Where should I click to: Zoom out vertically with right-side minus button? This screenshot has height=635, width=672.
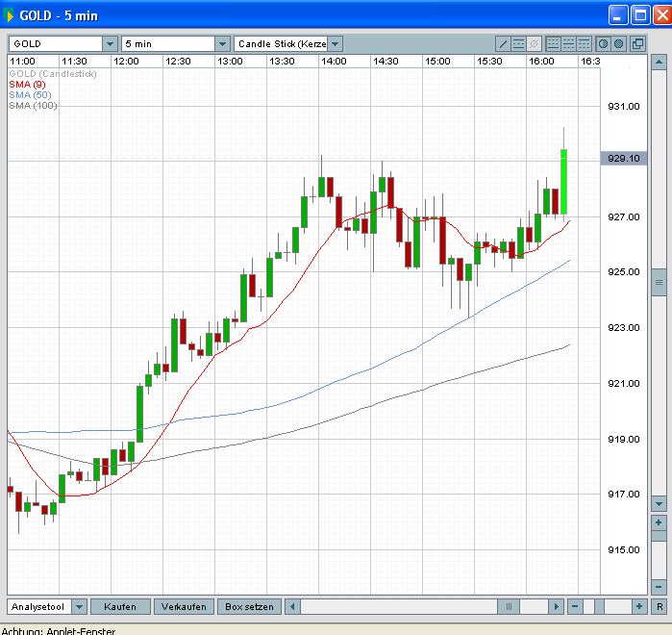[659, 586]
